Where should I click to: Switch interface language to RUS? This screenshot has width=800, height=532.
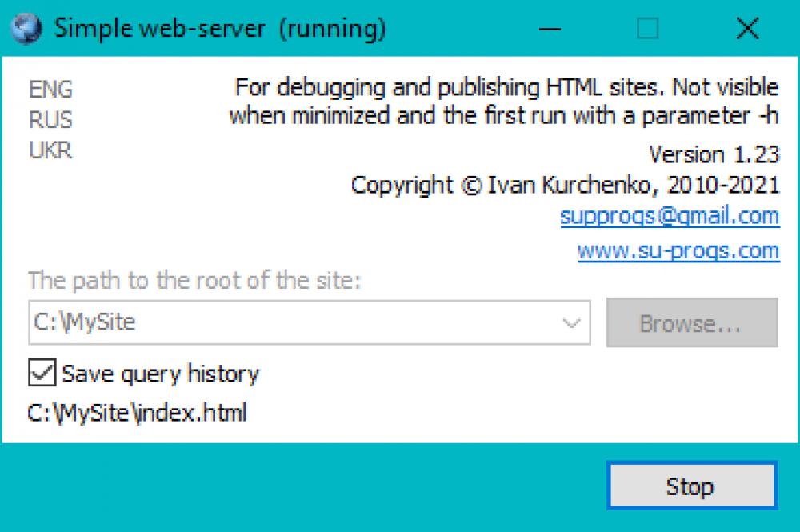[x=50, y=120]
